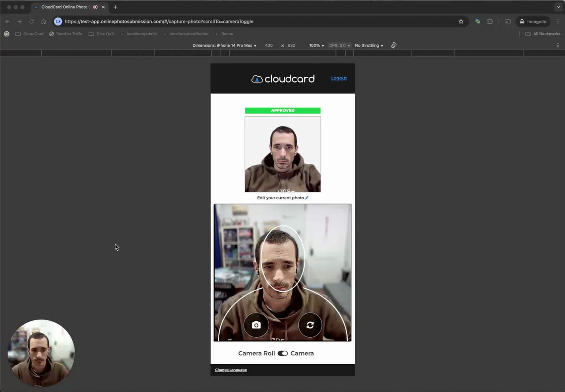565x392 pixels.
Task: Click the Google bookmark icon
Action: (x=7, y=34)
